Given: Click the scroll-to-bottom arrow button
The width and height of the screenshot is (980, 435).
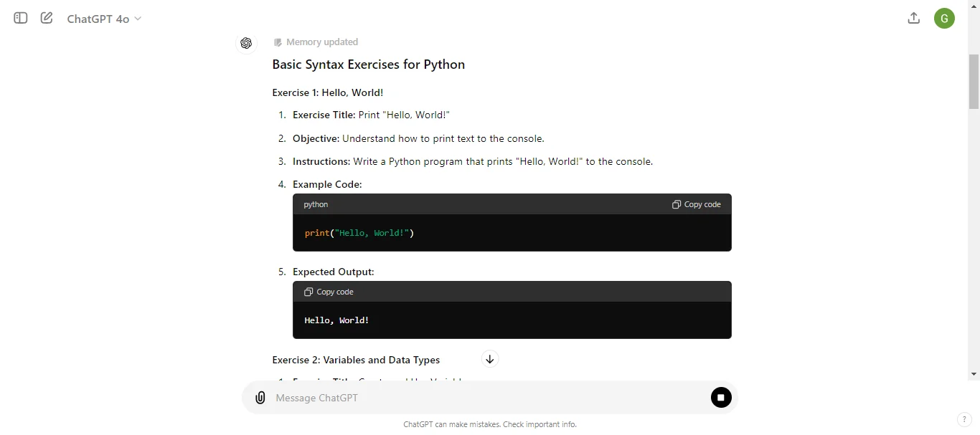Looking at the screenshot, I should coord(490,358).
